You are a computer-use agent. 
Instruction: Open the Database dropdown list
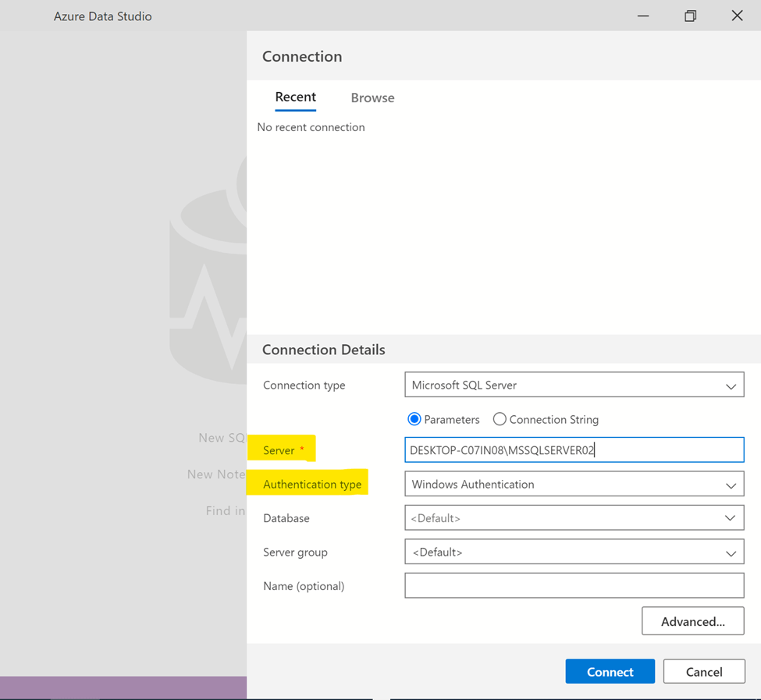coord(574,518)
